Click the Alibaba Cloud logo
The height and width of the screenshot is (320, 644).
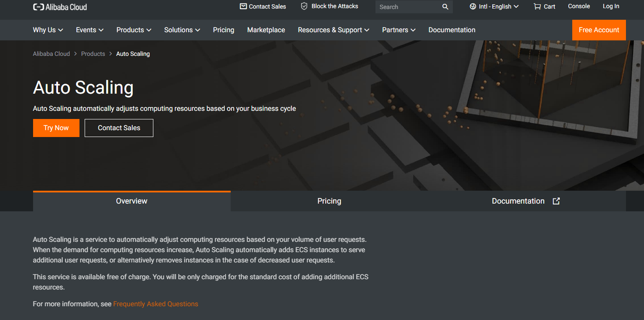tap(60, 7)
